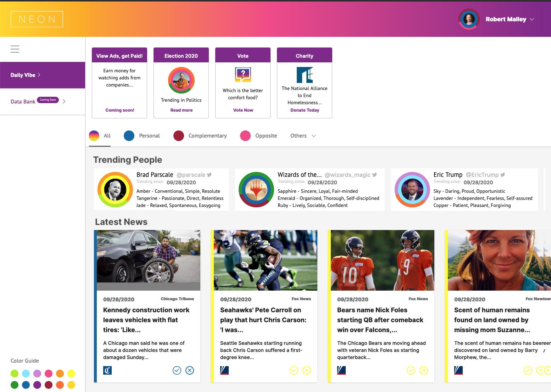
Task: Expand the Others filter dropdown
Action: click(303, 136)
